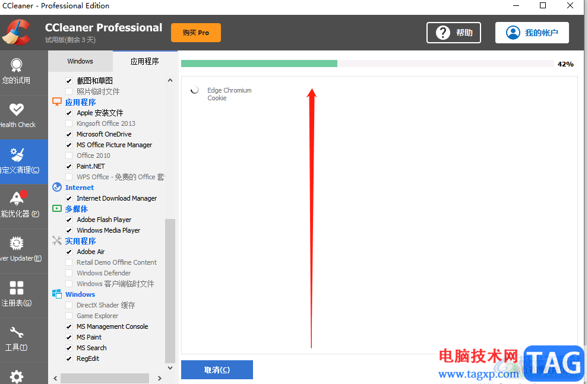The height and width of the screenshot is (384, 588).
Task: Uncheck the MS Paint checkbox
Action: tap(69, 337)
